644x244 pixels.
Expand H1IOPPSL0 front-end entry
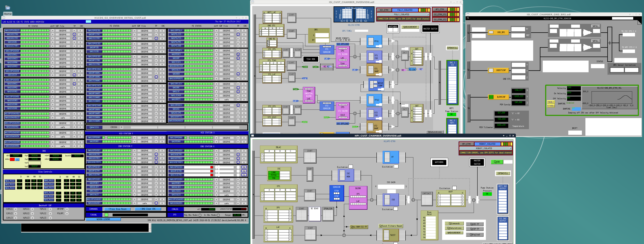pyautogui.click(x=176, y=31)
